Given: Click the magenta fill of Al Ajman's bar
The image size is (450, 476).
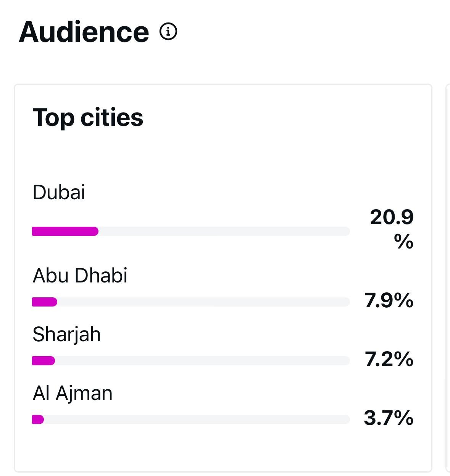Looking at the screenshot, I should 38,420.
